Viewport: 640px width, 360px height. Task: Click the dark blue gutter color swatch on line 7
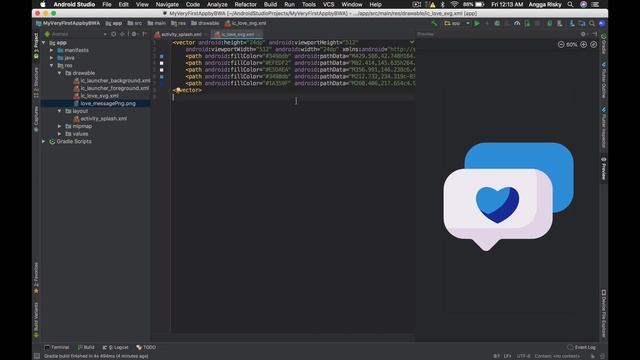click(x=162, y=84)
